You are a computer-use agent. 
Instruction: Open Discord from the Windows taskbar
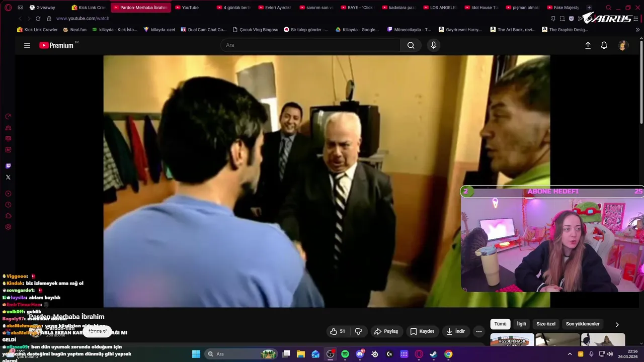(360, 354)
